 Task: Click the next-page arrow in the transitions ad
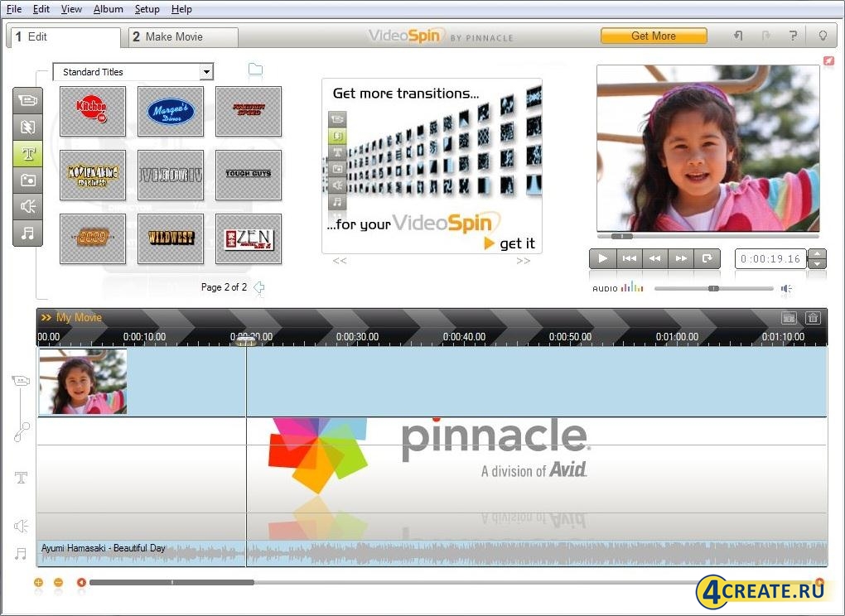(523, 261)
